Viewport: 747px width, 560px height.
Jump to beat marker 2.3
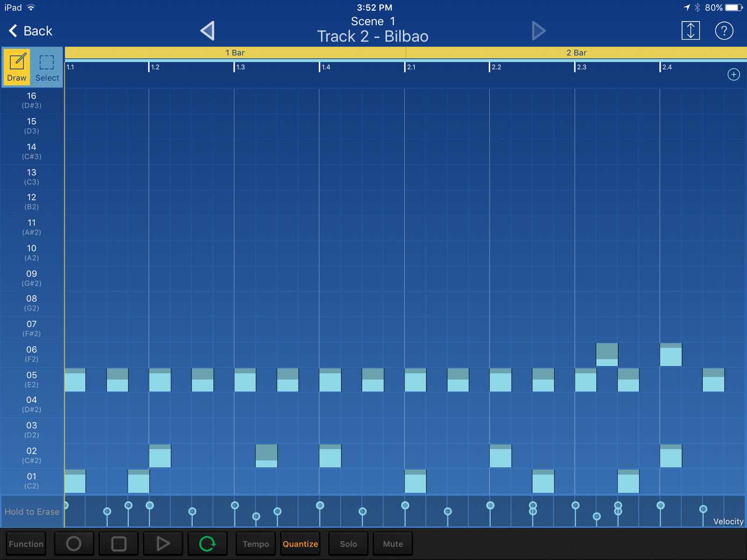(581, 67)
